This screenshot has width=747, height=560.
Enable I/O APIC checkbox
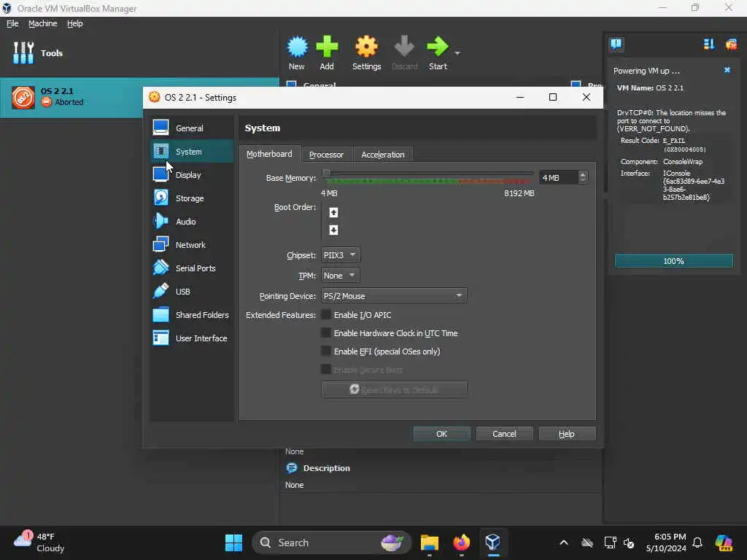pos(326,315)
